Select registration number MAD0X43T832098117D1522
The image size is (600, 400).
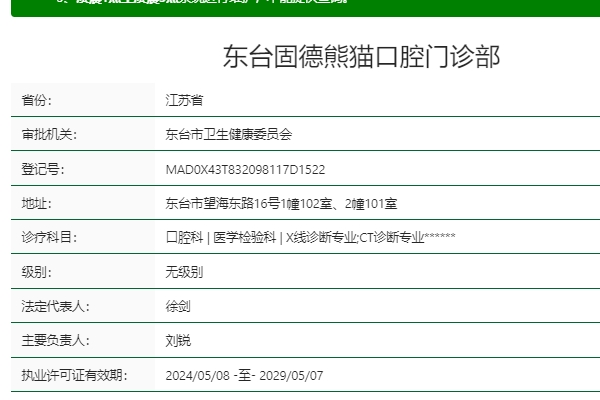point(245,170)
